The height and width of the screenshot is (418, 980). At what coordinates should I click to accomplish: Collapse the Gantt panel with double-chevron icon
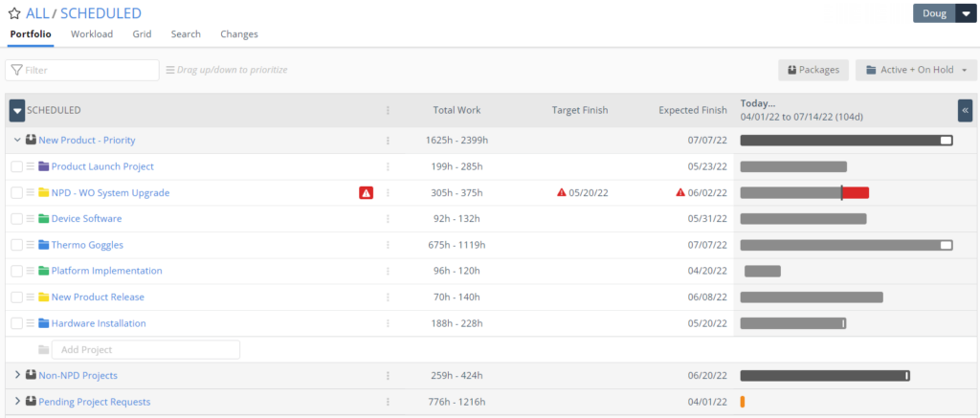[965, 110]
